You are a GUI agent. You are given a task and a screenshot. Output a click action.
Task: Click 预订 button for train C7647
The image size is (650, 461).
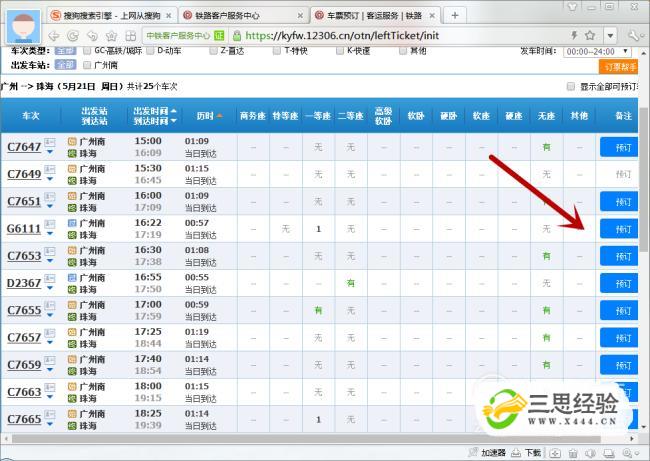(x=618, y=147)
